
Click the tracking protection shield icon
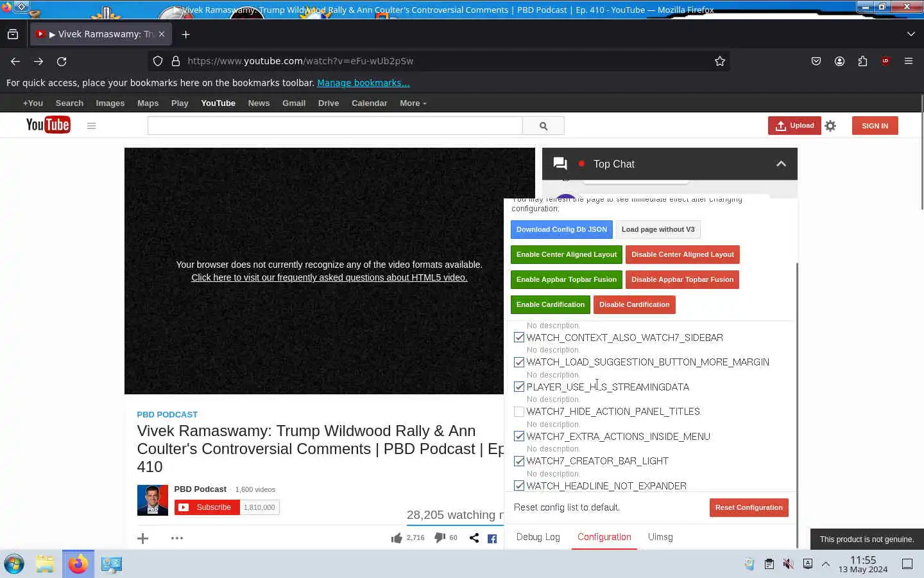[158, 61]
